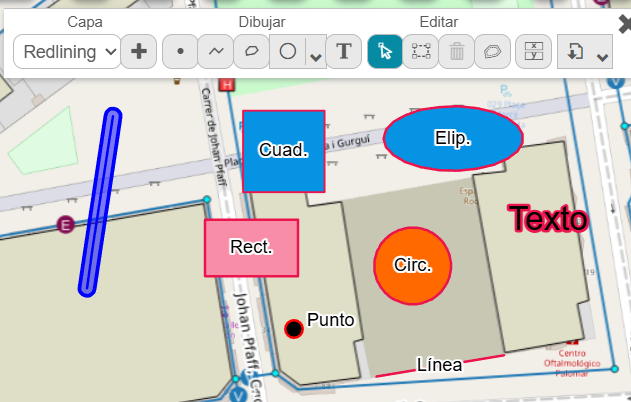Screen dimensions: 631x402
Task: Click the add new layer plus button
Action: tap(139, 52)
